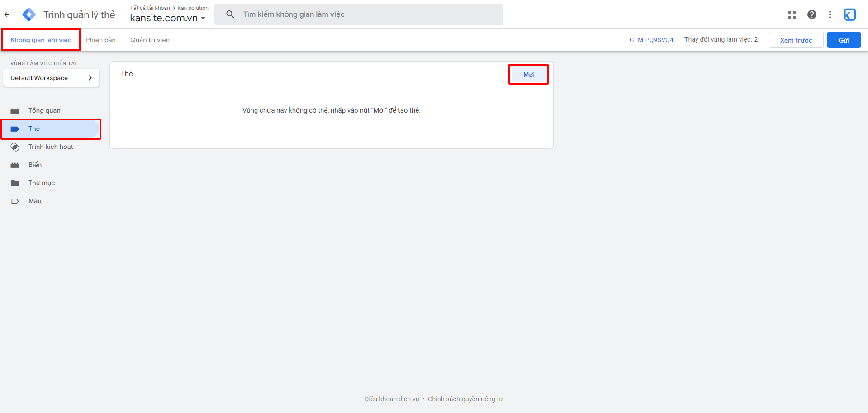This screenshot has width=868, height=413.
Task: Focus the Tìm kiếm không gian làm việc field
Action: pos(359,14)
